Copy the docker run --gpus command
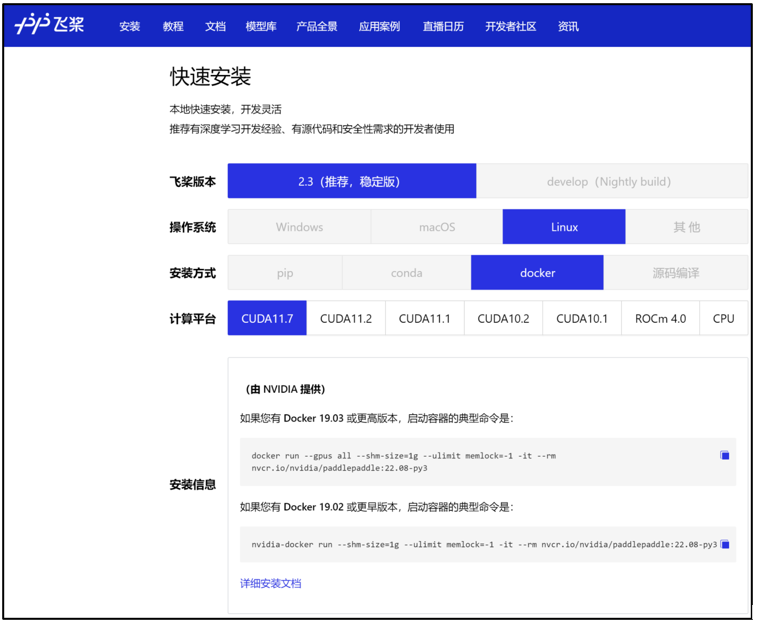Screen dimensions: 757x623 point(724,455)
